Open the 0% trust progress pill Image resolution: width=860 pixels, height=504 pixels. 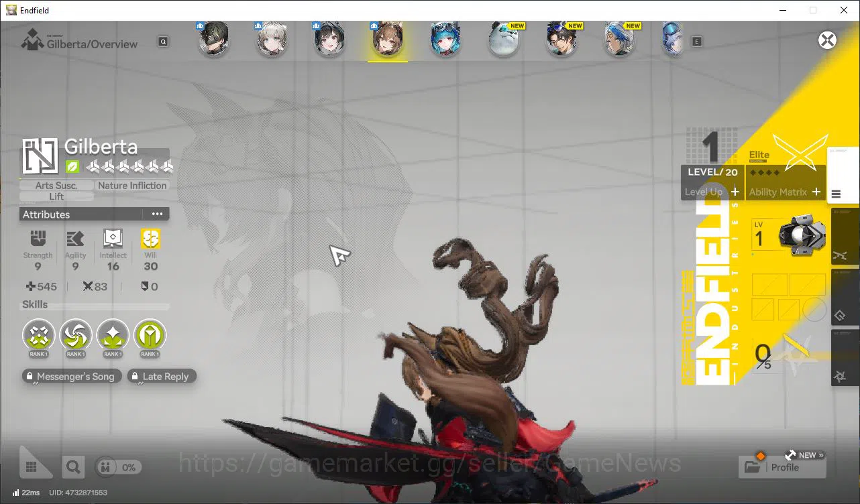click(x=118, y=467)
